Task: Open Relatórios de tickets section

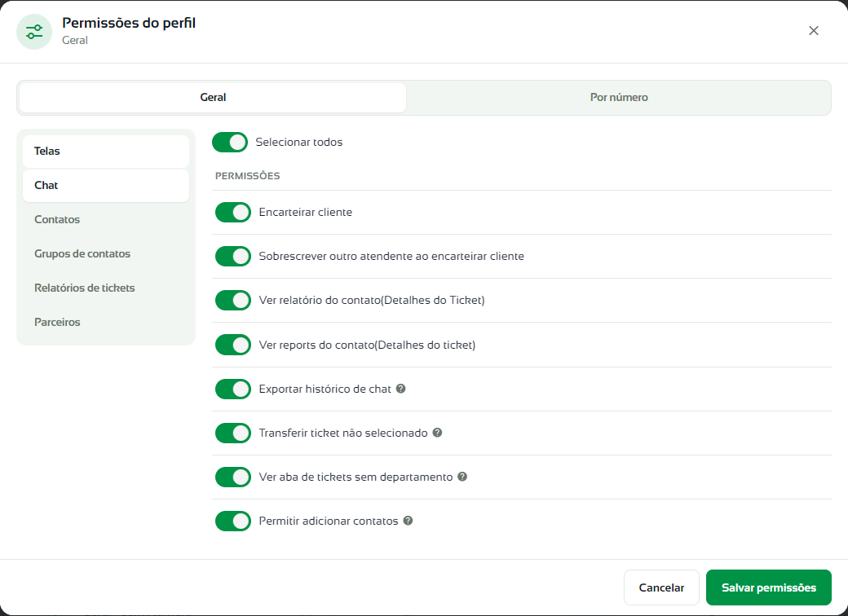Action: (106, 288)
